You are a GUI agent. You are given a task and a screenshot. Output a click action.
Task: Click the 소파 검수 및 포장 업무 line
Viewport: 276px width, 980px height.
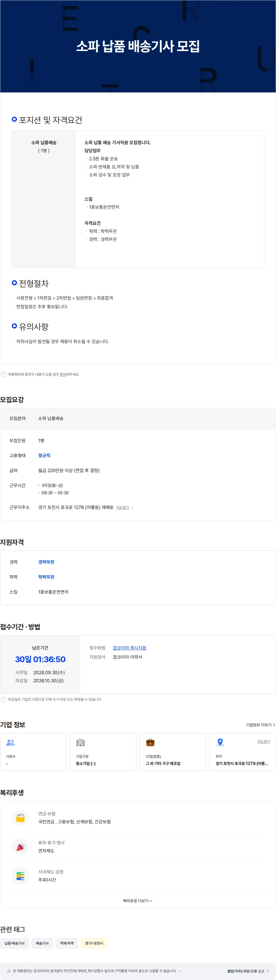coord(110,175)
